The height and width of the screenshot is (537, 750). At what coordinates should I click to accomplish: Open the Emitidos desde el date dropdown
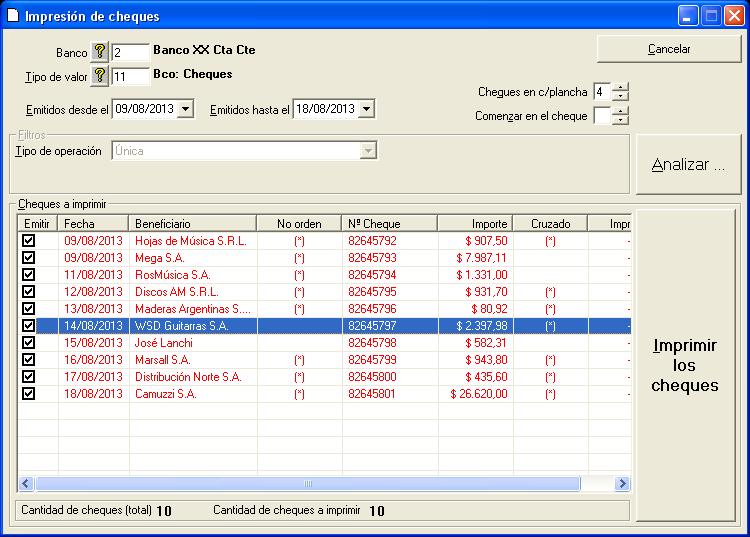pos(185,109)
